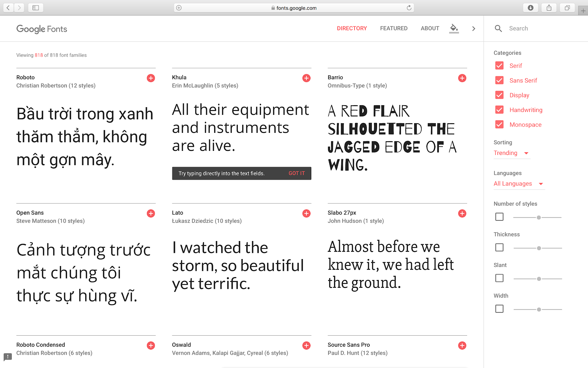Open the paint bucket color theme picker
This screenshot has width=588, height=368.
[x=454, y=28]
